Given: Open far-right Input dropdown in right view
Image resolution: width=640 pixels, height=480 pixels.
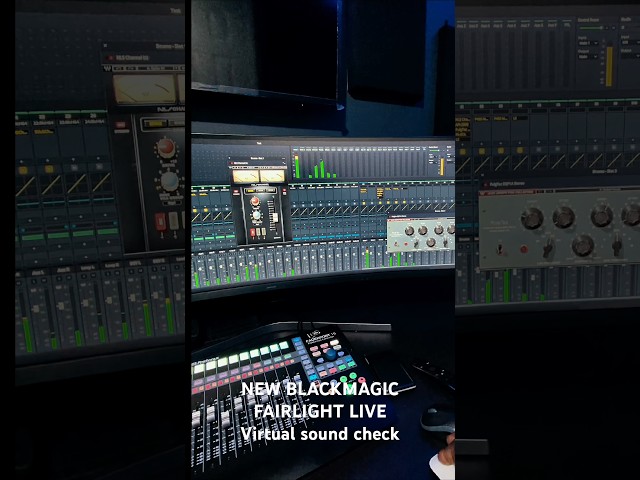Looking at the screenshot, I should click(x=631, y=42).
